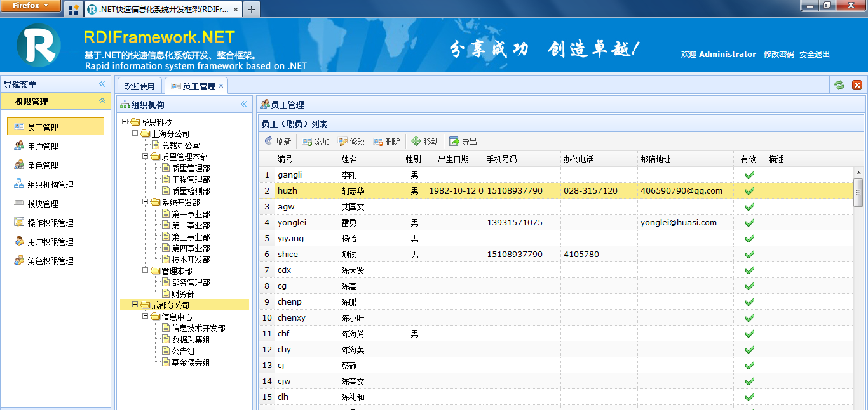The width and height of the screenshot is (868, 410).
Task: Collapse the 华思科技 root node toggle
Action: (x=125, y=122)
